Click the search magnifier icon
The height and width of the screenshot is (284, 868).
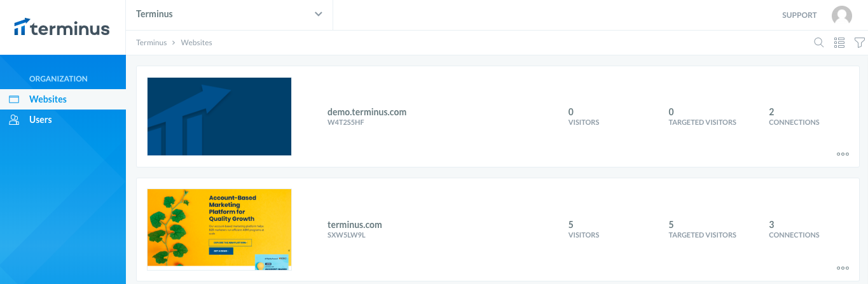tap(819, 43)
